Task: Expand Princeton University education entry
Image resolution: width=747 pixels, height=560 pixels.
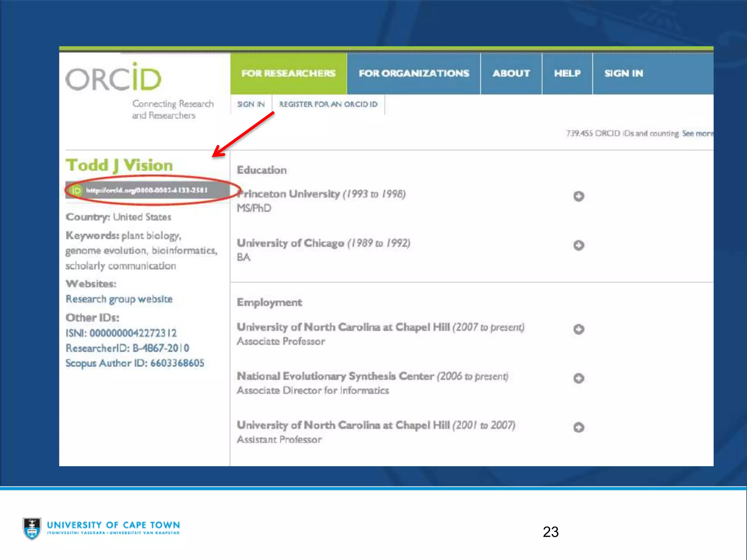Action: coord(578,196)
